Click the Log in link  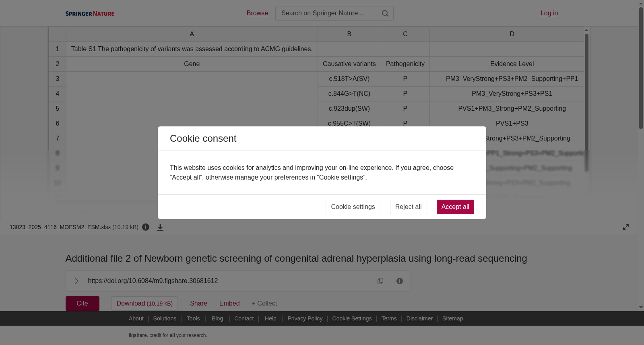(x=549, y=13)
